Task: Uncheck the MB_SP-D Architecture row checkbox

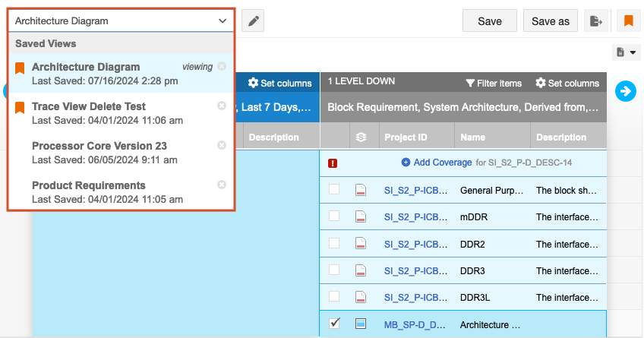Action: [x=334, y=324]
